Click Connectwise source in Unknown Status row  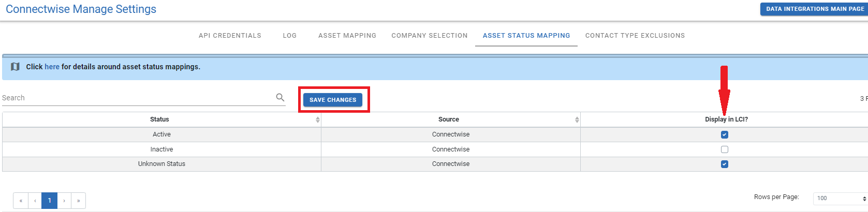(x=451, y=164)
